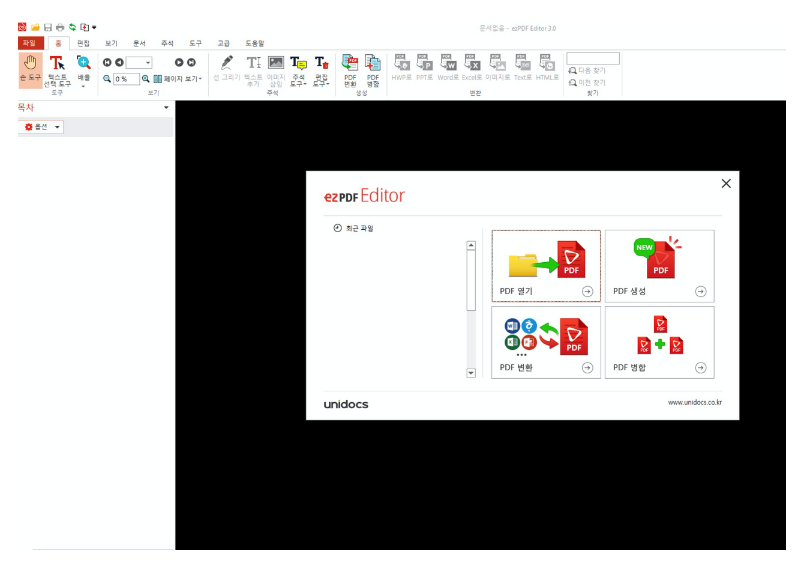Click the Print quick-access icon
Viewport: 800px width, 563px height.
pos(60,27)
